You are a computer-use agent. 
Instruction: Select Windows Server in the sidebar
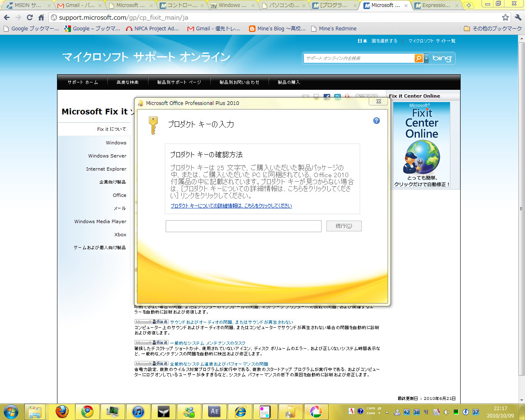107,156
